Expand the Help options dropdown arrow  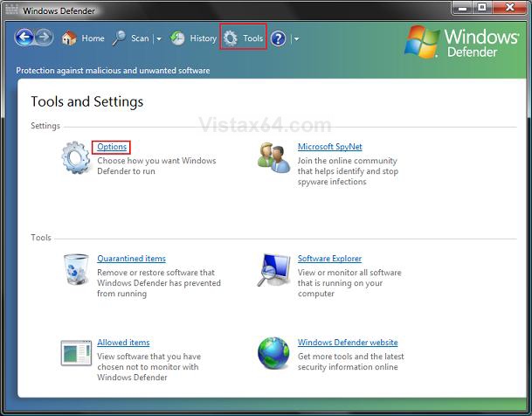click(296, 39)
